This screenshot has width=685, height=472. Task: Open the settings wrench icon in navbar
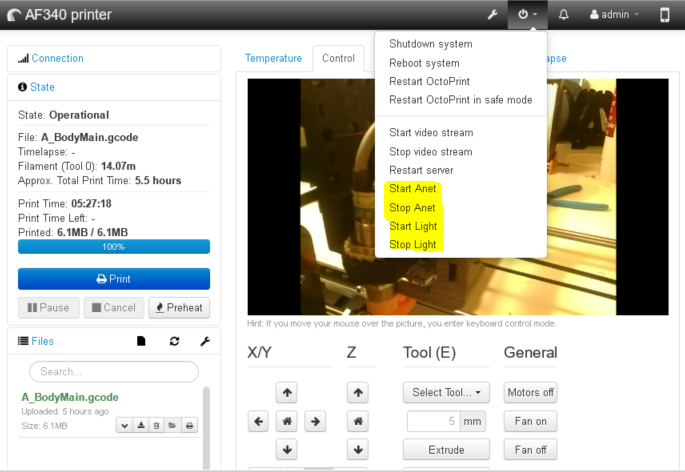(x=492, y=15)
